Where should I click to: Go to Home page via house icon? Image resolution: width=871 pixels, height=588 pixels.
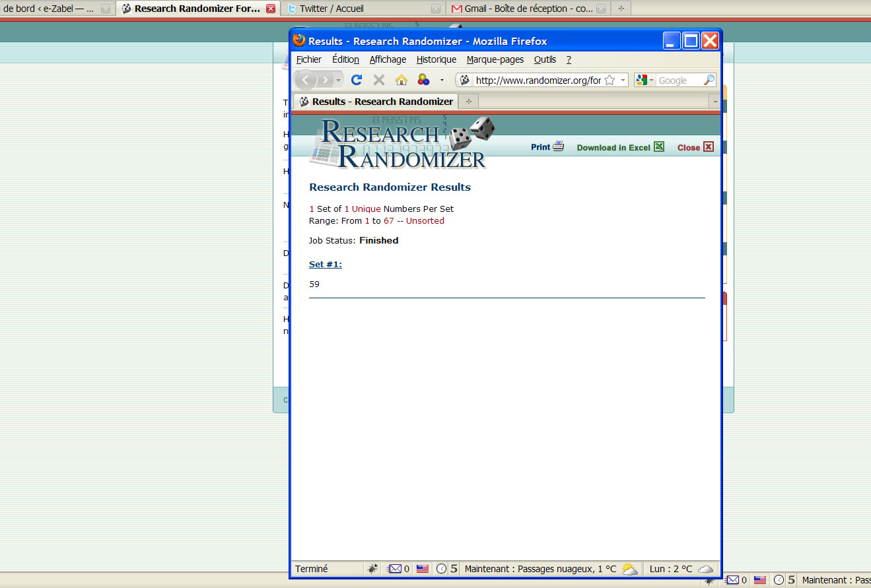(x=401, y=80)
